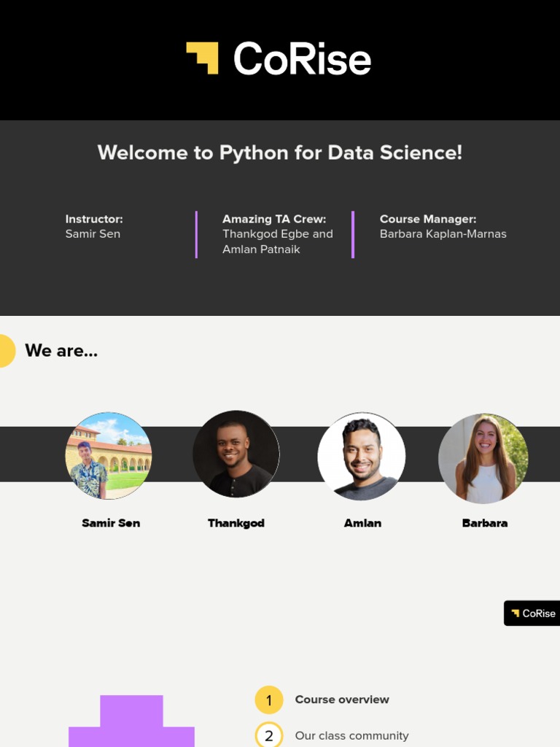
Task: Select the "Our class community" agenda item
Action: (351, 736)
